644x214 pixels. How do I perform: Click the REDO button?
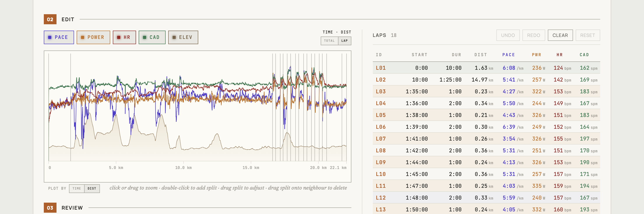[534, 35]
